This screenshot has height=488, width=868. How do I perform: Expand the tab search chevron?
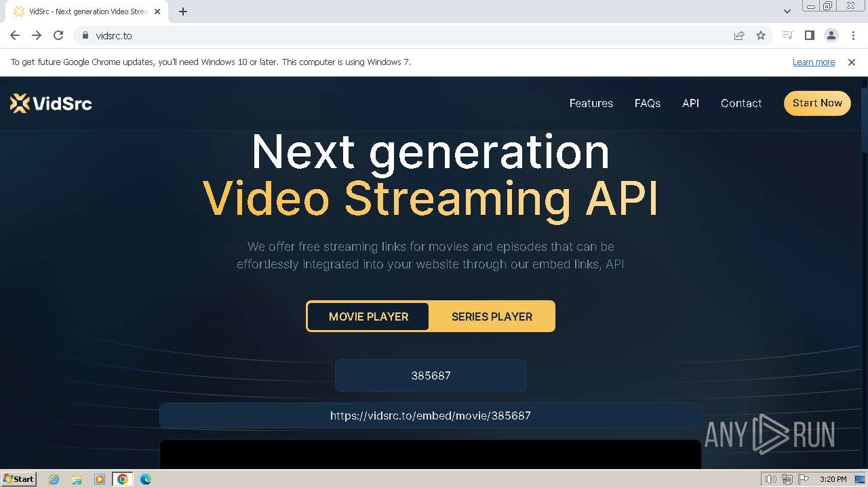(x=787, y=12)
